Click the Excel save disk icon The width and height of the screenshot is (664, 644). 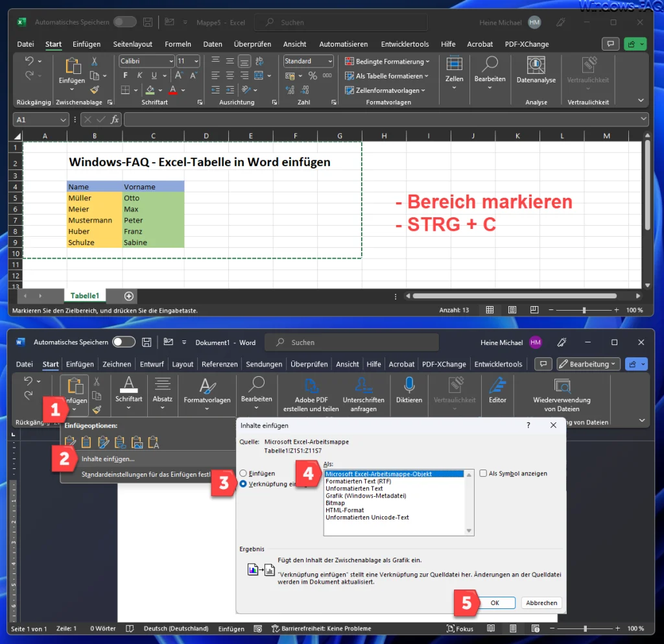click(147, 22)
